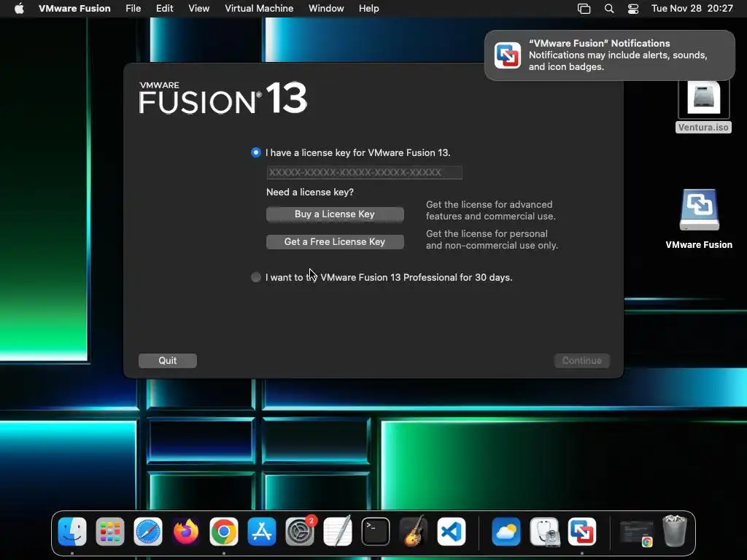Select the 30-day Professional trial radio button
The width and height of the screenshot is (747, 560).
[256, 277]
